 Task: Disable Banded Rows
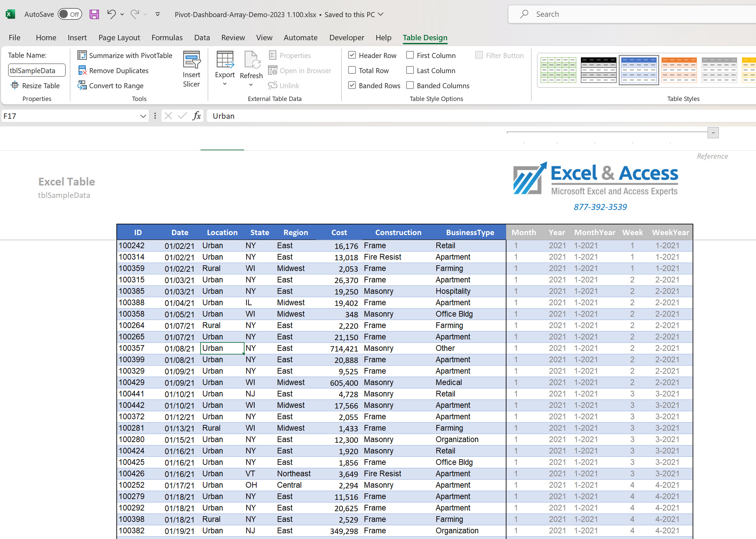352,85
